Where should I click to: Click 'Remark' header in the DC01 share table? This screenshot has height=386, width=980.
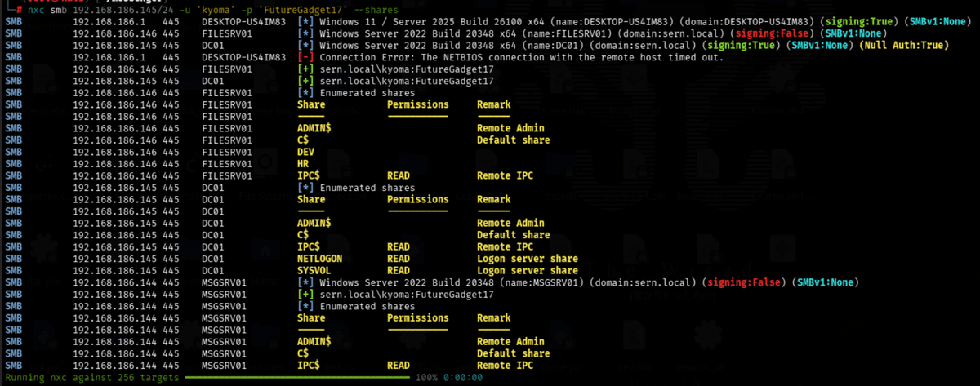click(494, 199)
